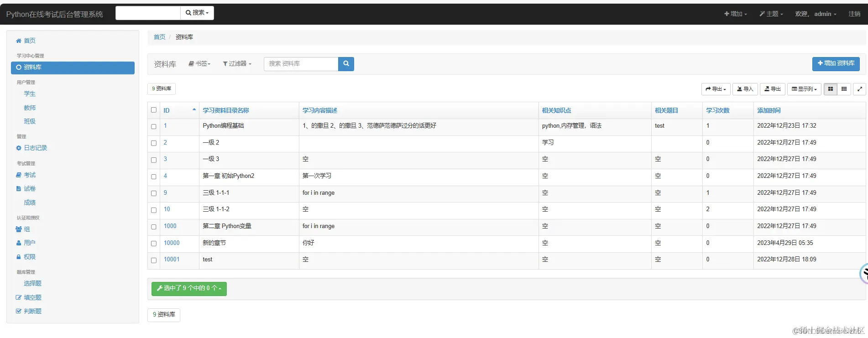Open the 选中了 9 个中的 0 个 actions dropdown
The width and height of the screenshot is (868, 338).
(189, 288)
